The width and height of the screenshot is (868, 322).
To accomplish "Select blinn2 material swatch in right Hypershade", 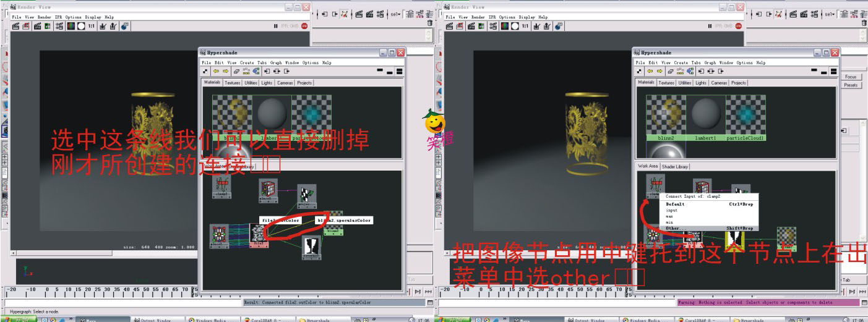I will point(666,117).
